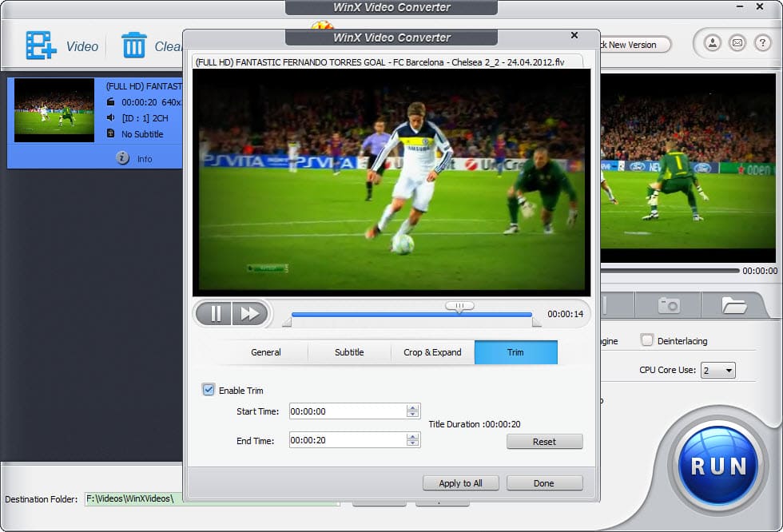Click the video preview in trim dialog
783x532 pixels.
point(391,182)
